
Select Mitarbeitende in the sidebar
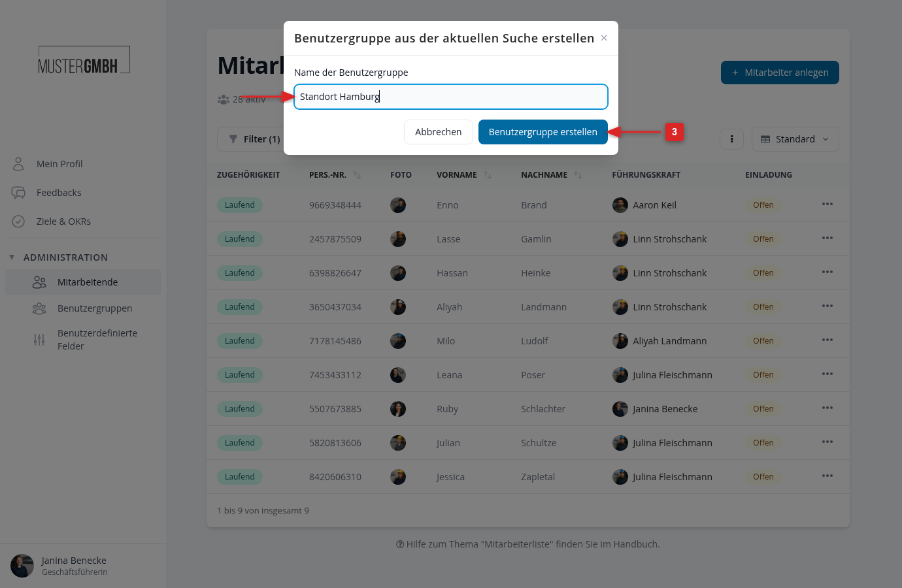click(x=83, y=282)
